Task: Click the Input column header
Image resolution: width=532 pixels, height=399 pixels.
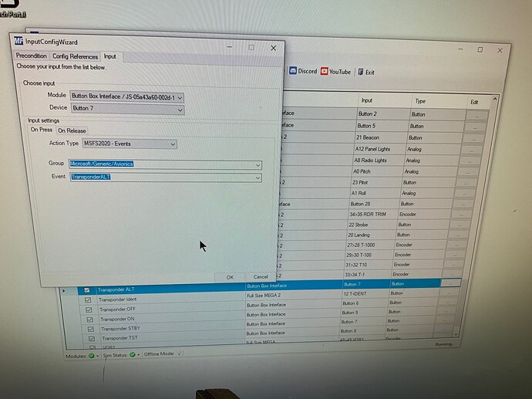Action: 367,100
